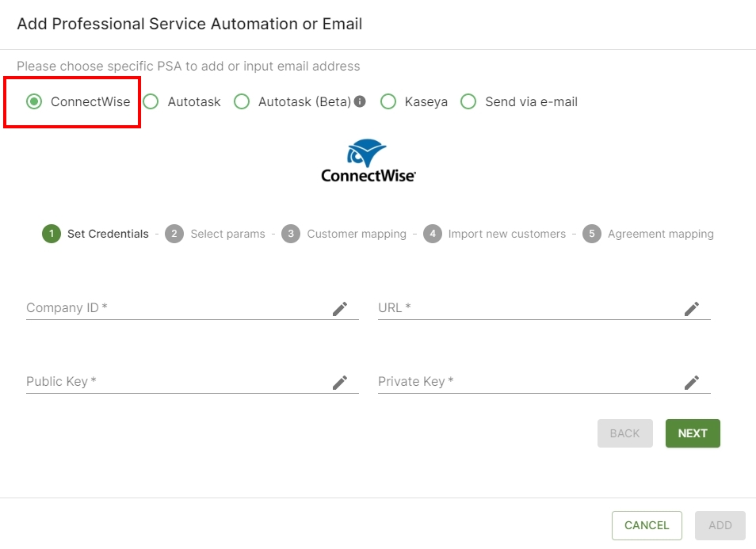Click the ConnectWise logo image
The width and height of the screenshot is (756, 549).
[368, 162]
